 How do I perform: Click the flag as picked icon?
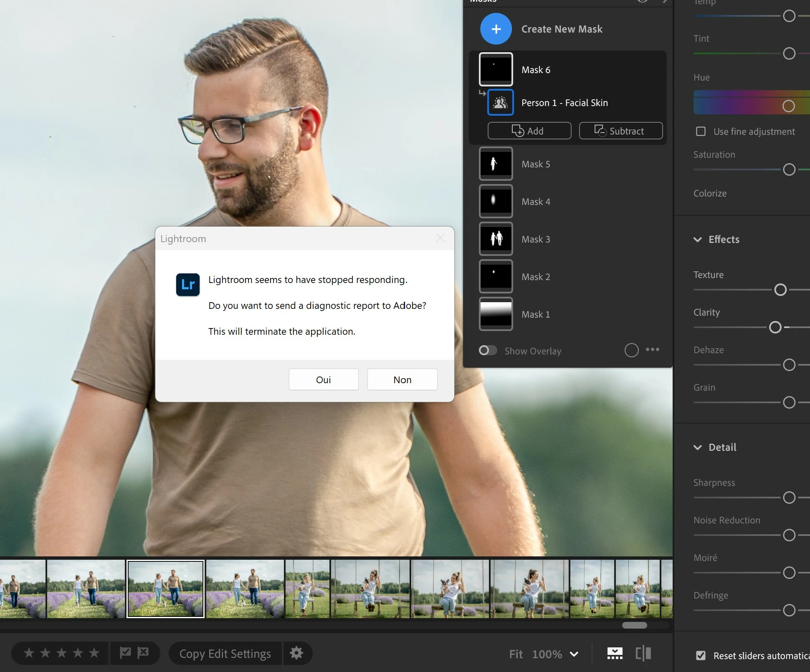tap(125, 652)
